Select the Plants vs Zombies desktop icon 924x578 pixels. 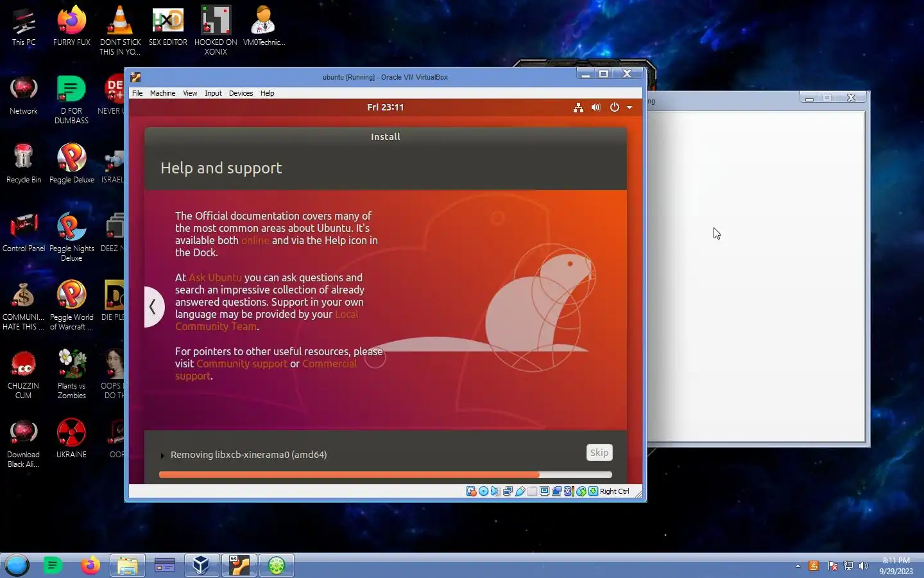[72, 374]
